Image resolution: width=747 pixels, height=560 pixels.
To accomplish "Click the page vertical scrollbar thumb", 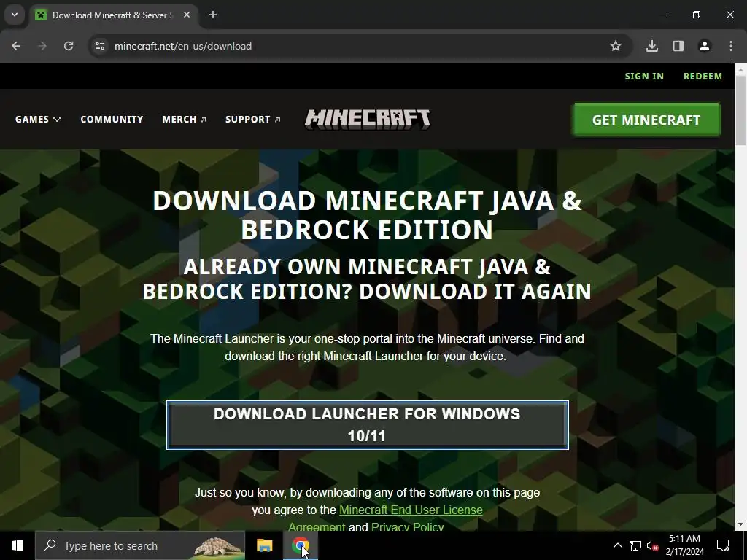I will tap(740, 109).
